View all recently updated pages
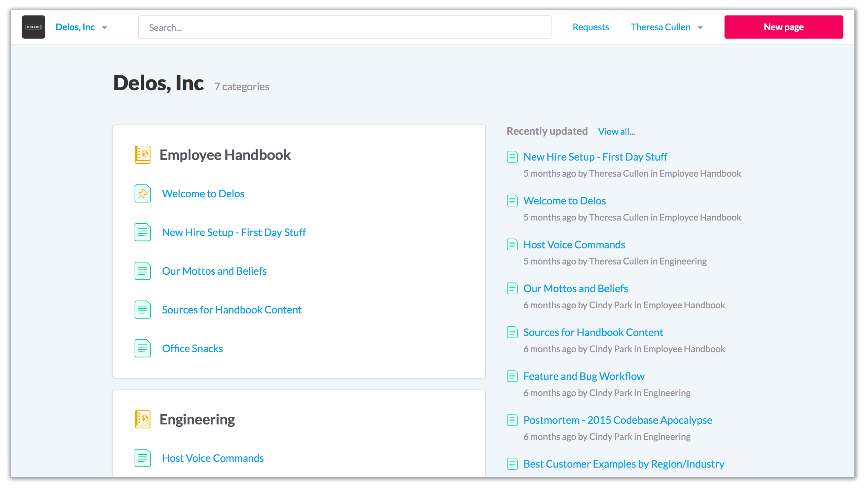The image size is (868, 491). pyautogui.click(x=616, y=131)
